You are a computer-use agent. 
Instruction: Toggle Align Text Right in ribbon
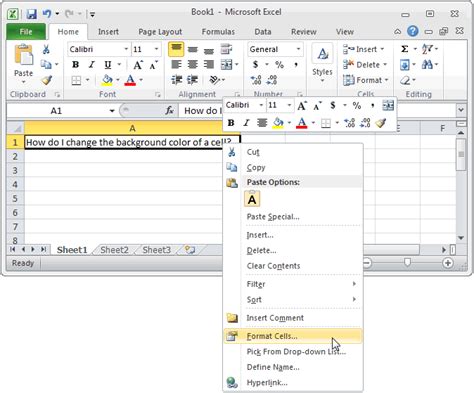(x=209, y=64)
